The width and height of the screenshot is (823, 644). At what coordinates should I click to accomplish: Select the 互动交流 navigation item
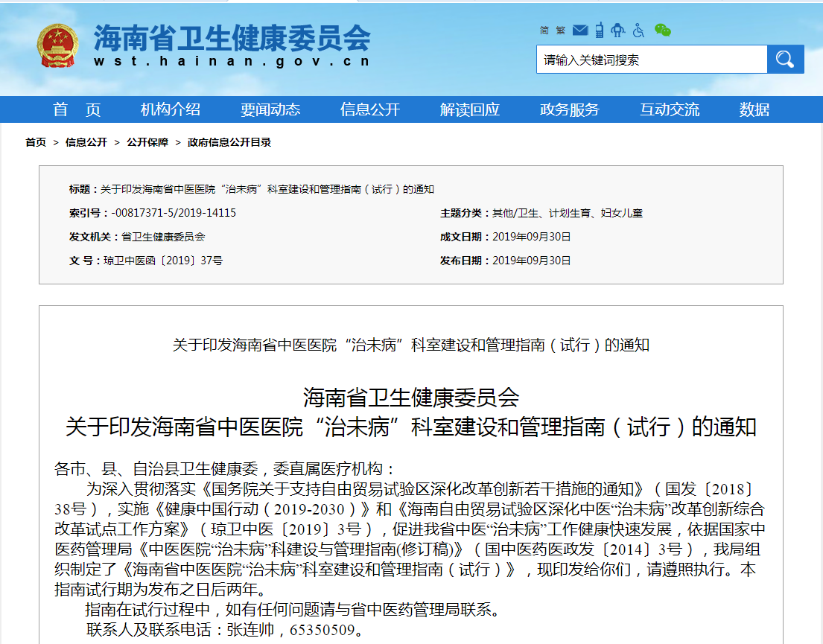[x=670, y=109]
